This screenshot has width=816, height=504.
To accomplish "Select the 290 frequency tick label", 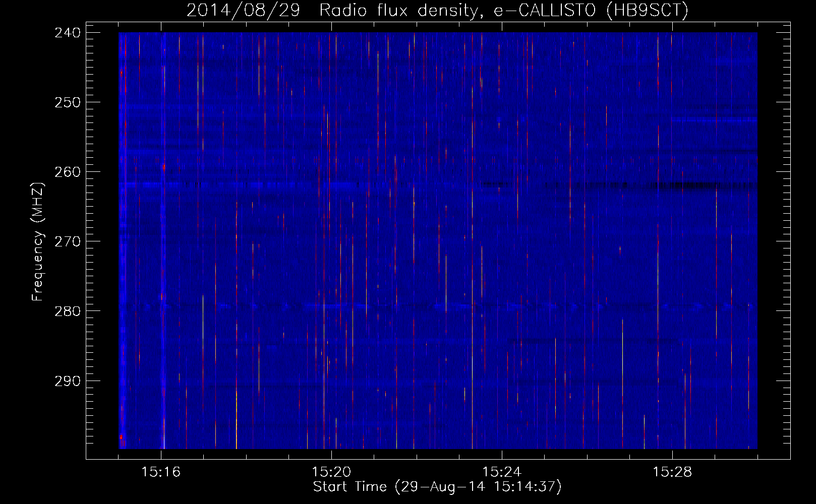I will [x=68, y=381].
